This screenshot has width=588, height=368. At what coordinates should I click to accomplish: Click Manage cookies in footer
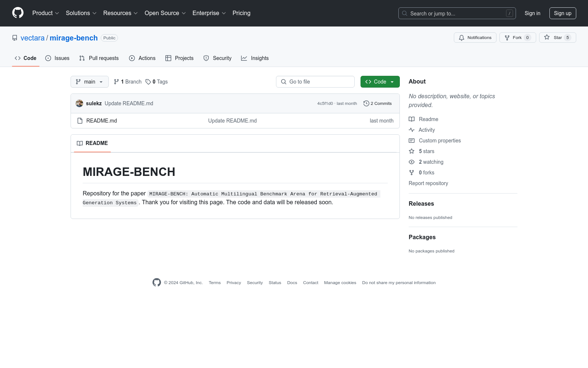(x=340, y=283)
